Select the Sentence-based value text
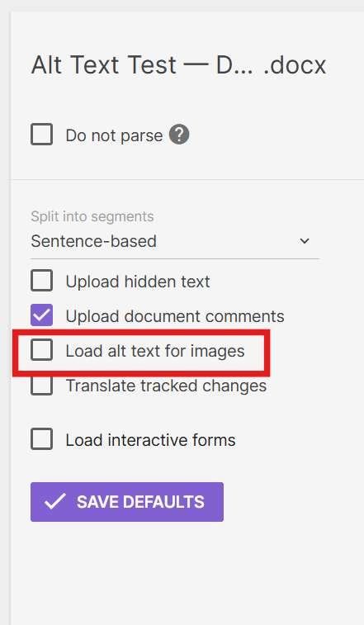Viewport: 364px width, 625px height. tap(94, 241)
